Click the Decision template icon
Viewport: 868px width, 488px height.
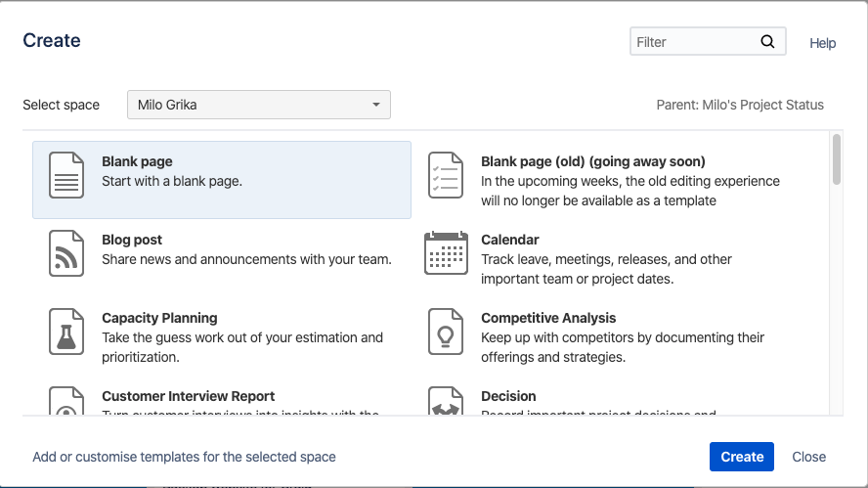(x=446, y=403)
